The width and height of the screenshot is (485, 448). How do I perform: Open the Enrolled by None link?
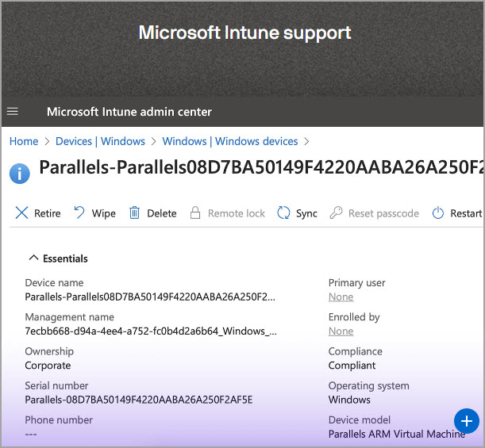tap(341, 331)
